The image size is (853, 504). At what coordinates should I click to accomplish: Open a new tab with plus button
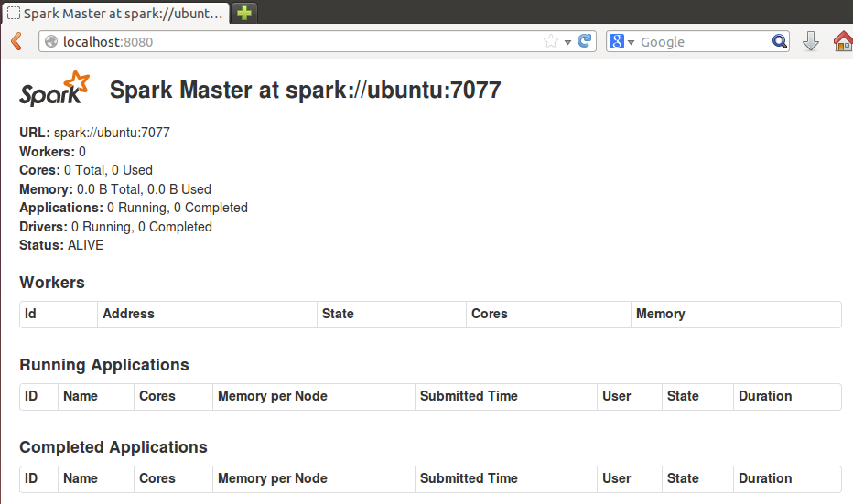[x=244, y=13]
